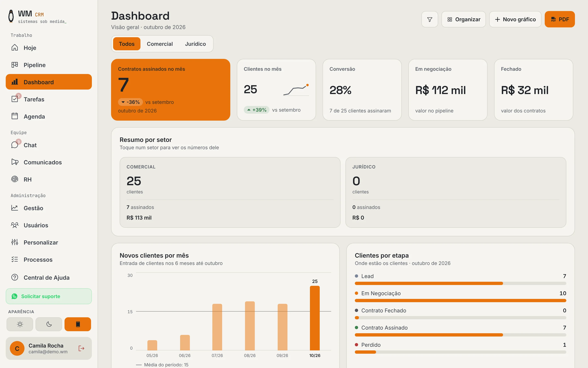Open Comunicados megaphone icon
588x368 pixels.
(15, 162)
